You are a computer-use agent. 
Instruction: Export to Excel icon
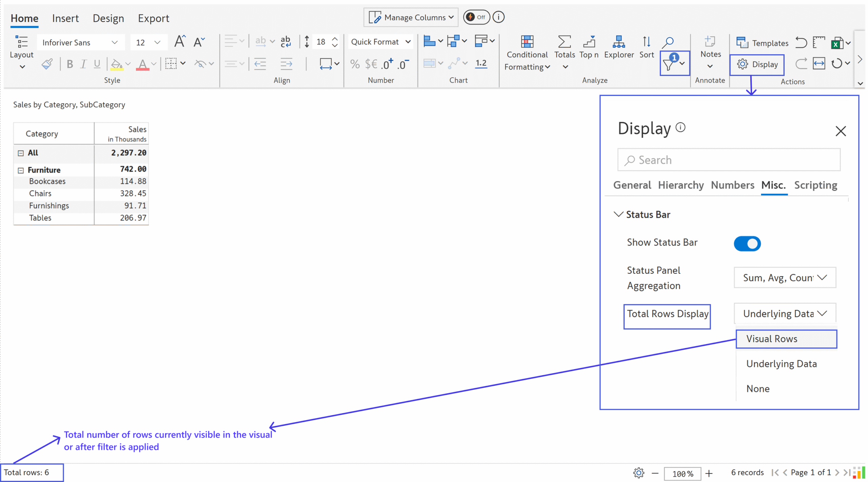836,43
